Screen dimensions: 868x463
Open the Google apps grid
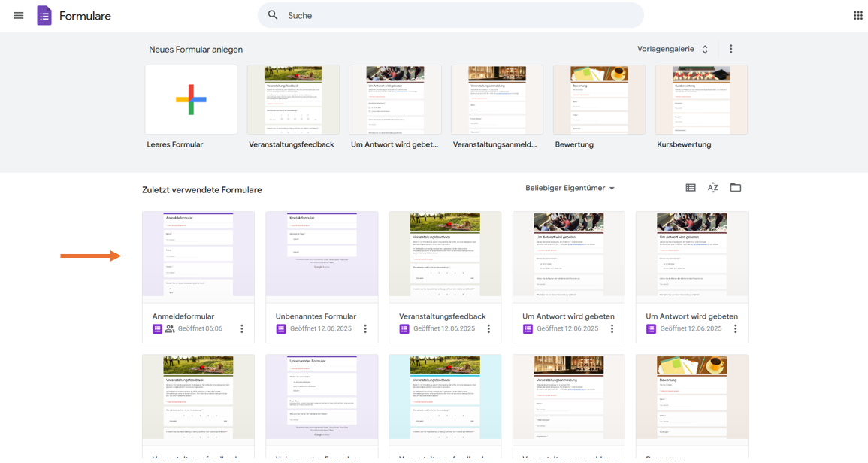tap(857, 15)
